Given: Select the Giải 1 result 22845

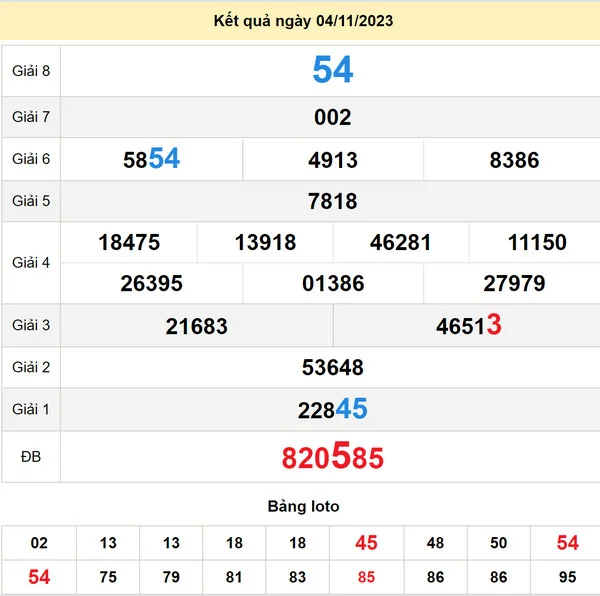Looking at the screenshot, I should pyautogui.click(x=332, y=409).
